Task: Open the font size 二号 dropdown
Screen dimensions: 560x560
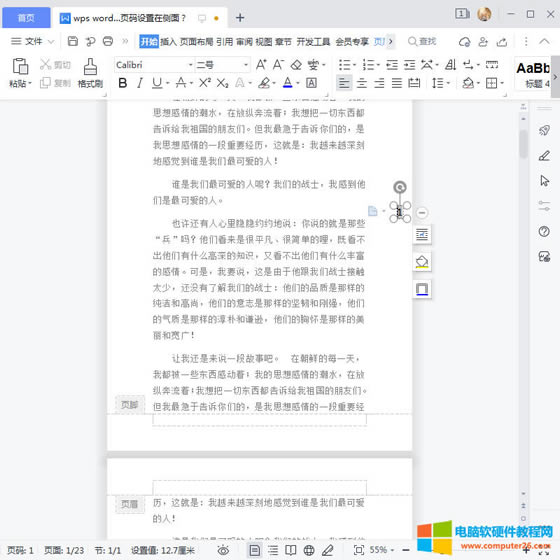Action: click(x=246, y=65)
